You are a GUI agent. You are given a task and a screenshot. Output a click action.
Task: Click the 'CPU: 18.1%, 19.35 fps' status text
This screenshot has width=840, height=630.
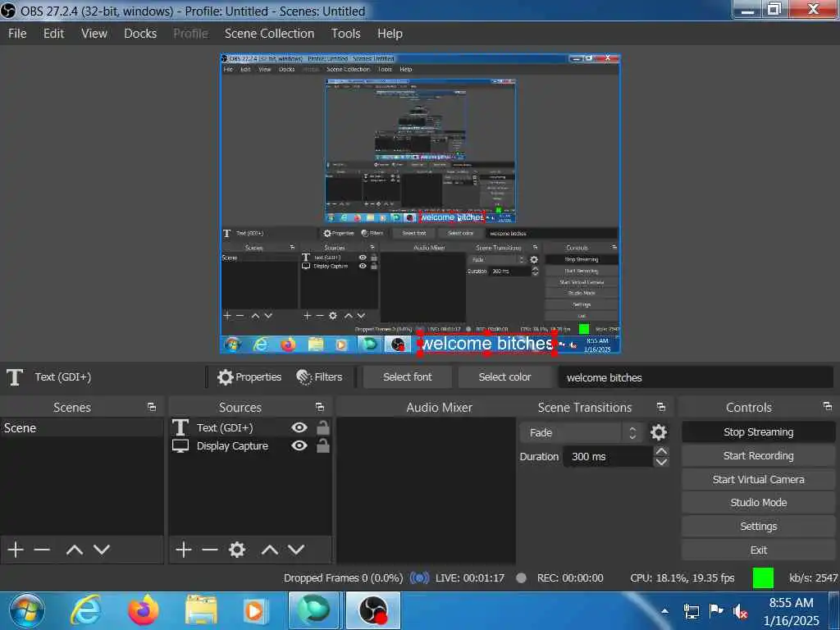(x=682, y=578)
